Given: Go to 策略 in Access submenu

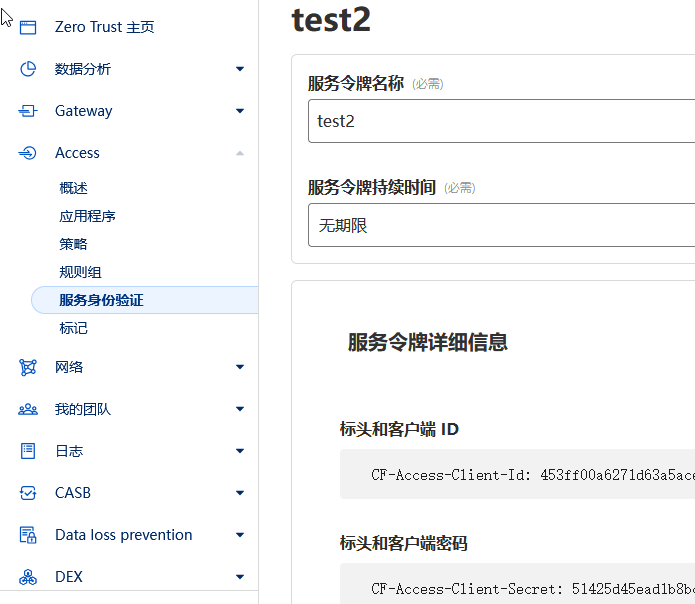Looking at the screenshot, I should click(74, 244).
